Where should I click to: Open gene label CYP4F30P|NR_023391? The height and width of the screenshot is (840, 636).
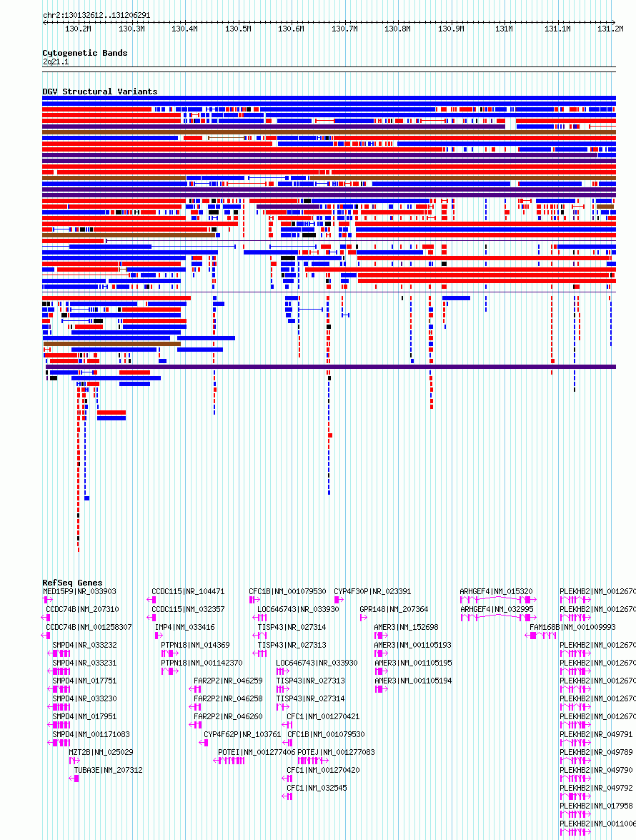pyautogui.click(x=372, y=591)
